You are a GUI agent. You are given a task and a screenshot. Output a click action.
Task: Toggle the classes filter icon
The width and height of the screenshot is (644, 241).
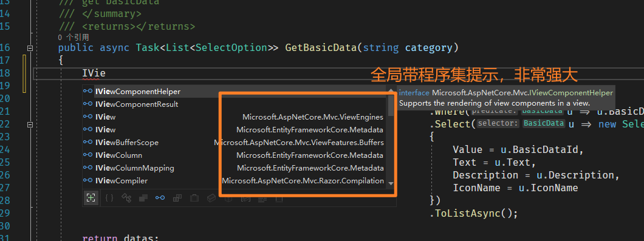126,198
